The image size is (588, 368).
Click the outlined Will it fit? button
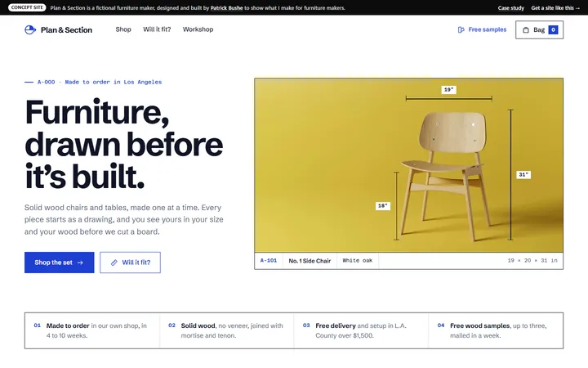(x=130, y=263)
